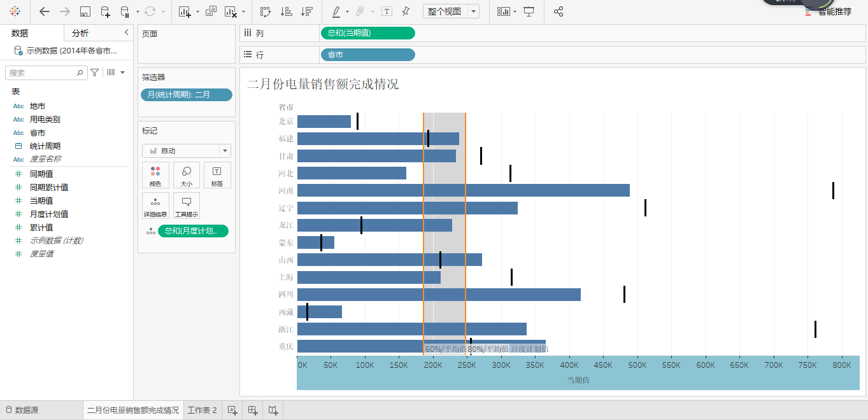Click the 四川 bar in chart

439,294
